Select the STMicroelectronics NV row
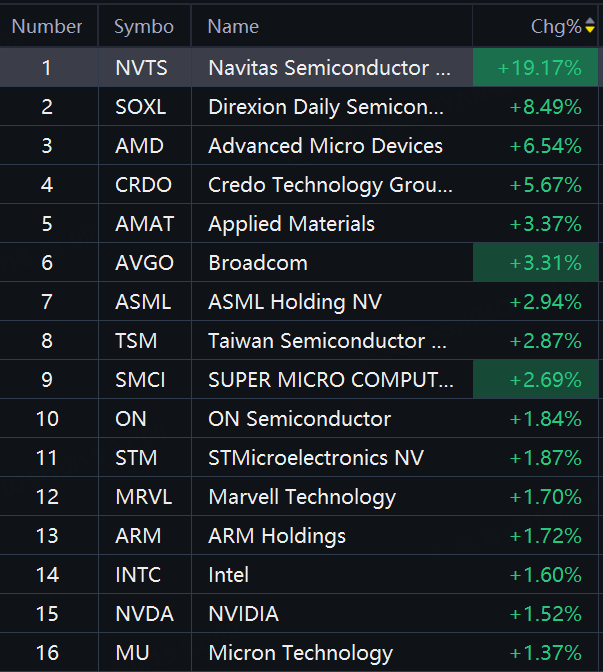Image resolution: width=603 pixels, height=672 pixels. pos(299,457)
